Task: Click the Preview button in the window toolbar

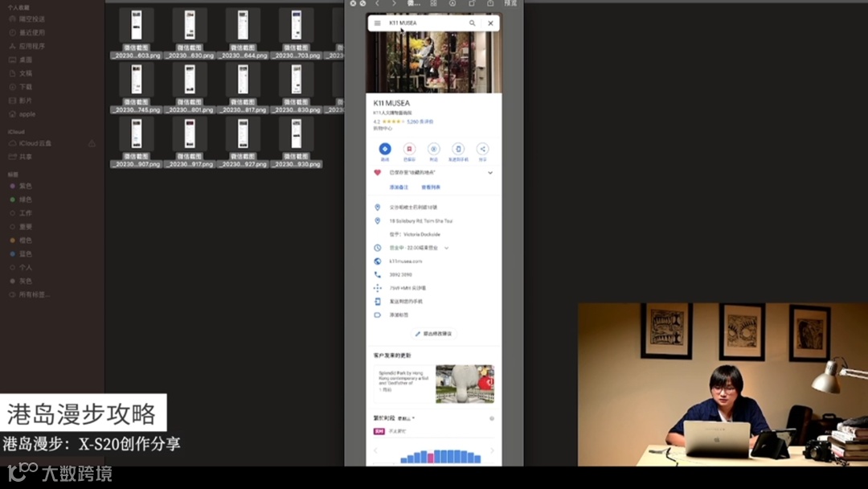Action: coord(510,3)
